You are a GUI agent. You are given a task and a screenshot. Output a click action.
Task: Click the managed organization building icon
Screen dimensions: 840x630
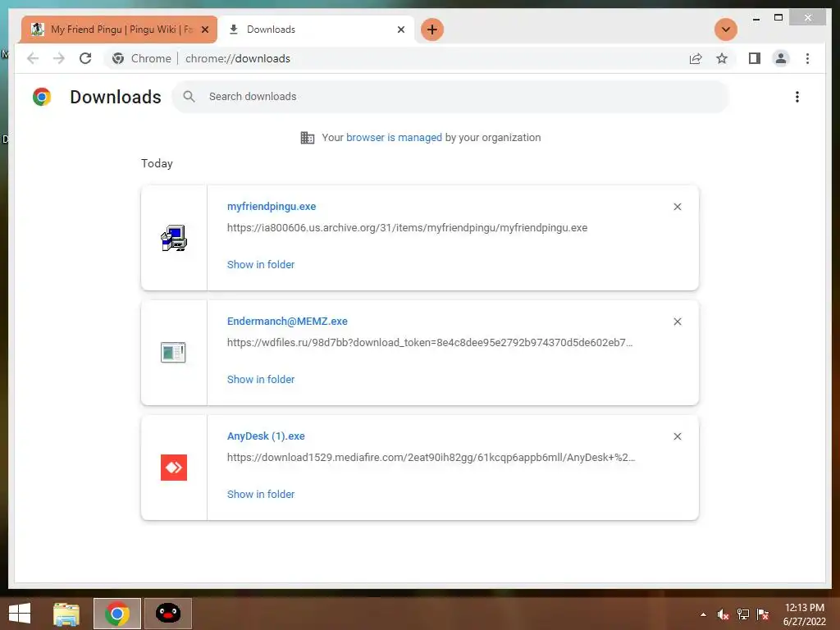(308, 138)
